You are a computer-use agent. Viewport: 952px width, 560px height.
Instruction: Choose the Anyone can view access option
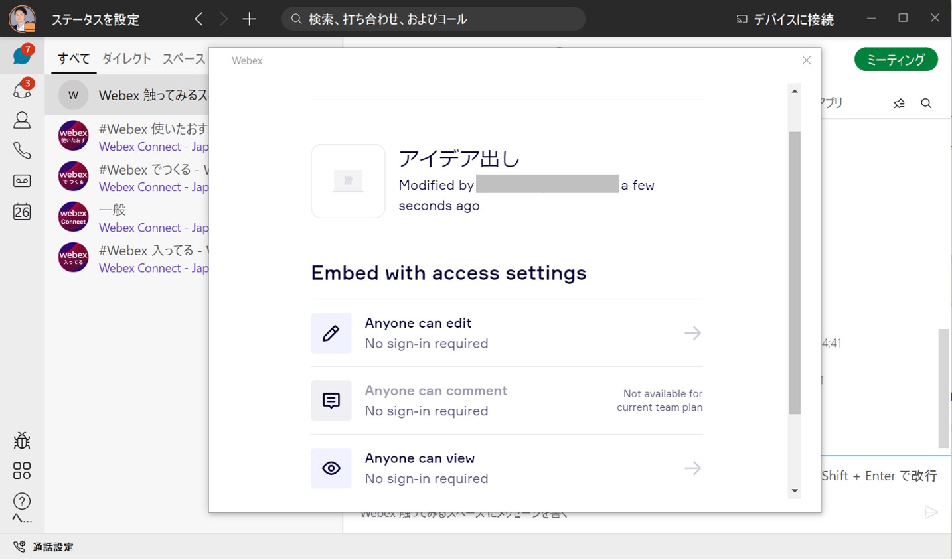point(507,468)
